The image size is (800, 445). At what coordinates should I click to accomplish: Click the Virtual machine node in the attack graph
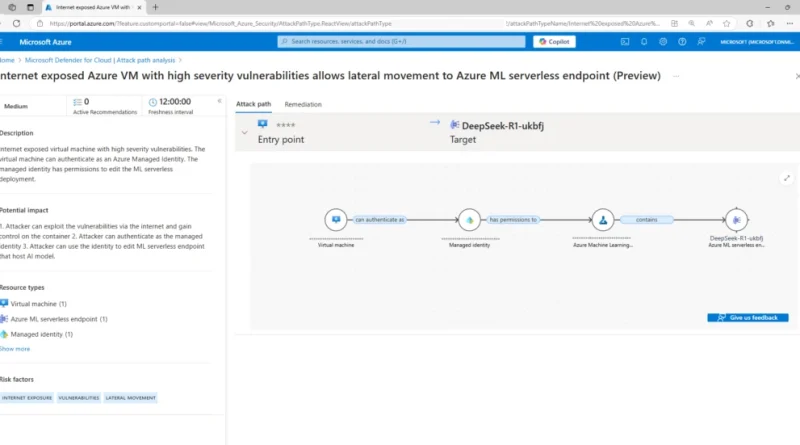click(x=336, y=220)
